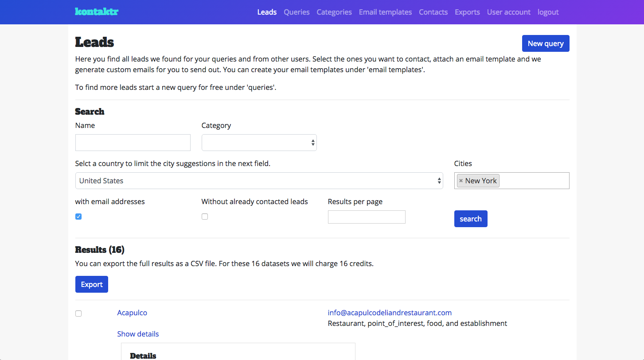The width and height of the screenshot is (644, 360).
Task: Open the United States country dropdown
Action: point(259,181)
